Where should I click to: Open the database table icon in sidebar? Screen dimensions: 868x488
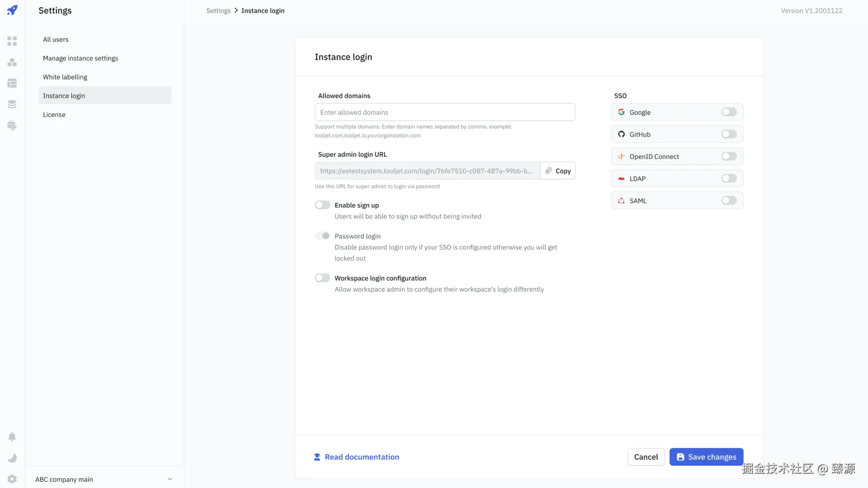pos(12,83)
